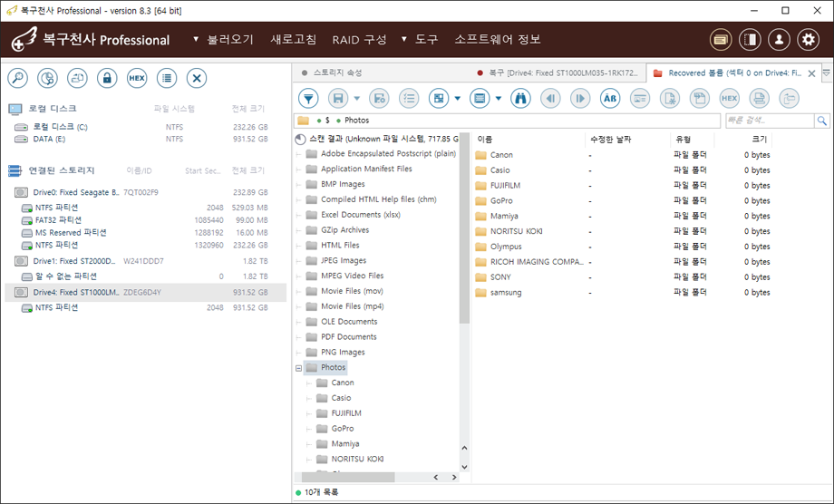Open the tab list dropdown at far right
The height and width of the screenshot is (504, 834).
coord(827,73)
